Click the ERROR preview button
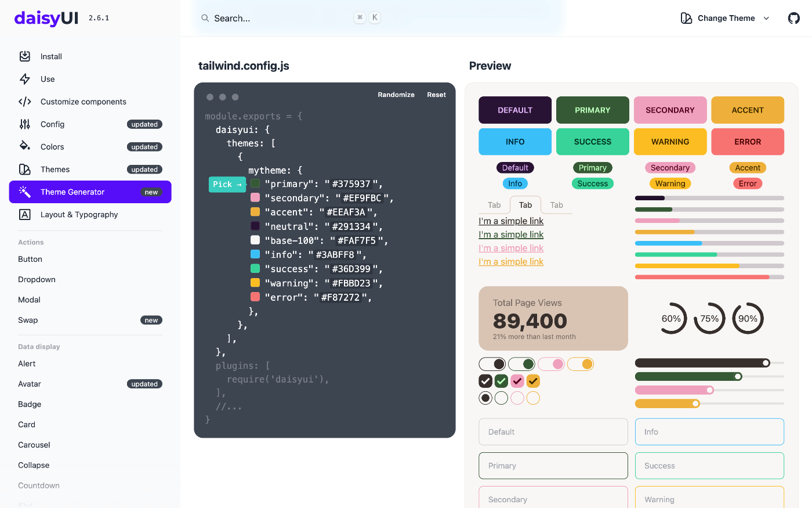This screenshot has height=508, width=812. click(x=748, y=142)
